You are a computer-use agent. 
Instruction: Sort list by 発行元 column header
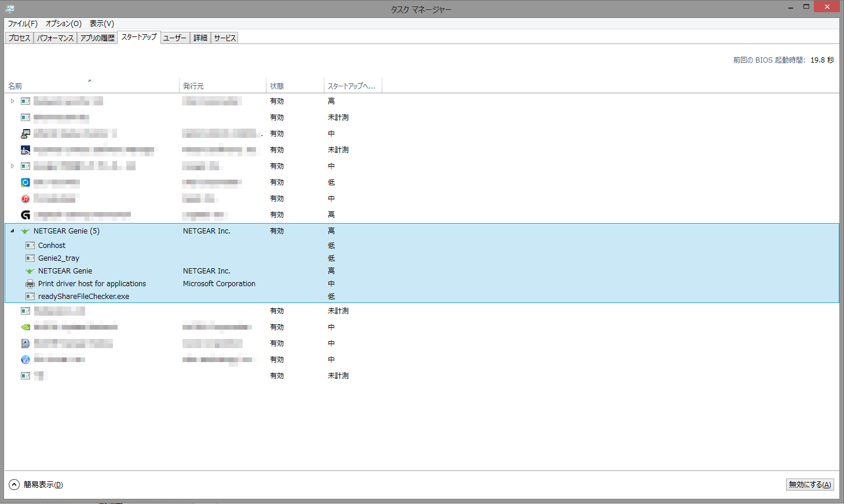coord(193,86)
